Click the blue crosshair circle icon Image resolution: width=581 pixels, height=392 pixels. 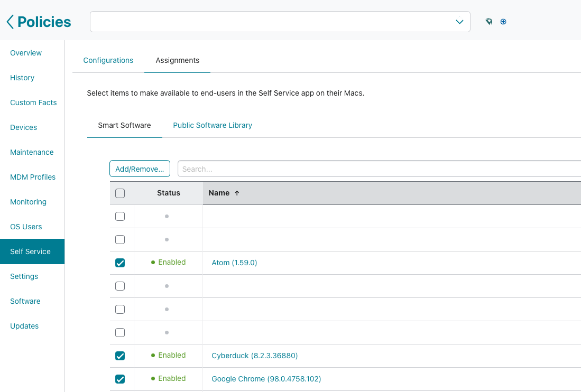pos(503,22)
